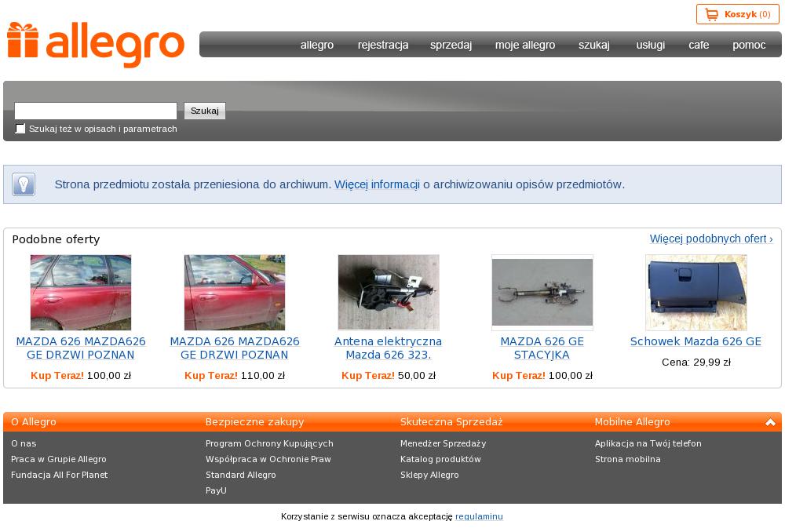
Task: Open the glove box thumbnail
Action: click(x=696, y=292)
